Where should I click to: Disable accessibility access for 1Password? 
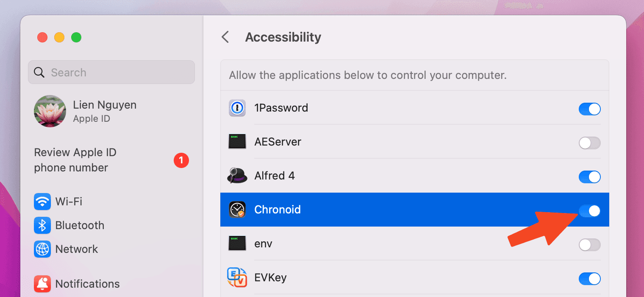[x=590, y=109]
